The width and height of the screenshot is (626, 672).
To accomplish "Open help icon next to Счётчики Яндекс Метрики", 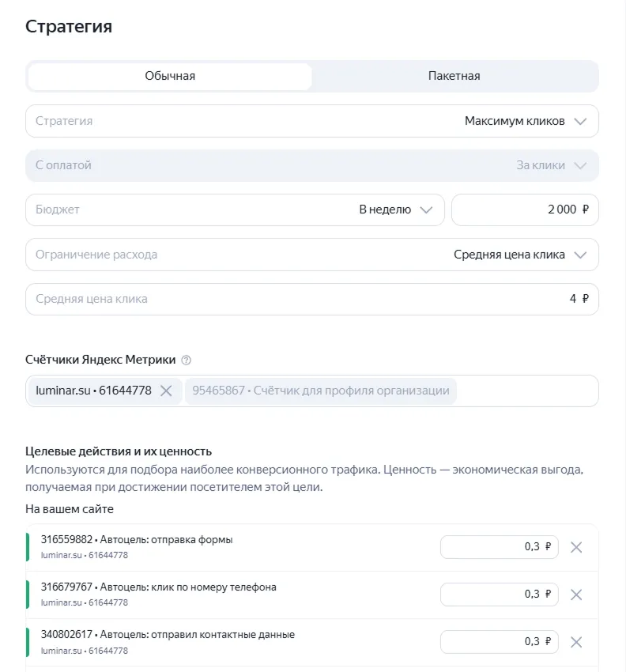I will (187, 360).
